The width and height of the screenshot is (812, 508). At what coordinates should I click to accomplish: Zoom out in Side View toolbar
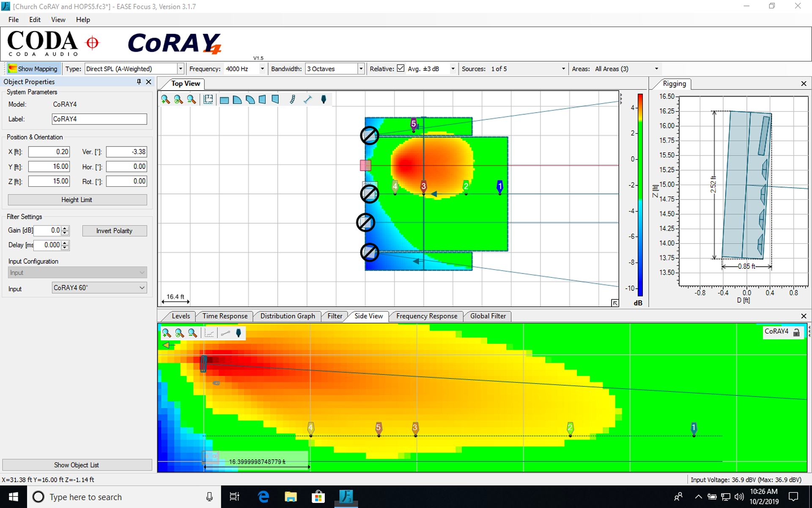[193, 333]
